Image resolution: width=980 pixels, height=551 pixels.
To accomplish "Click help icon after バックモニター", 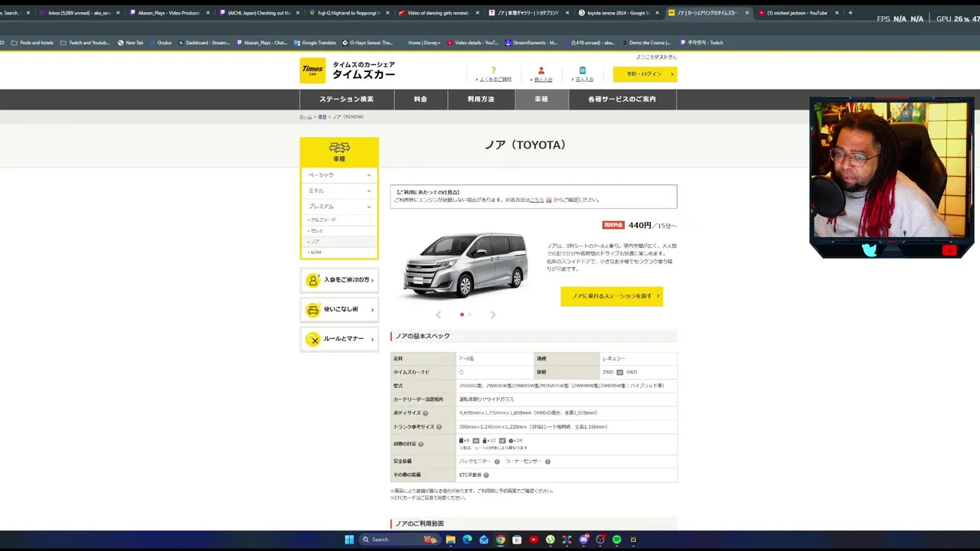I will [x=497, y=461].
